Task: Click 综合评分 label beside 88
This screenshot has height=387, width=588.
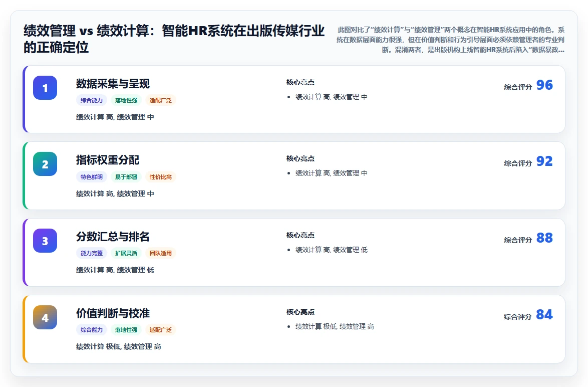Action: (x=518, y=240)
